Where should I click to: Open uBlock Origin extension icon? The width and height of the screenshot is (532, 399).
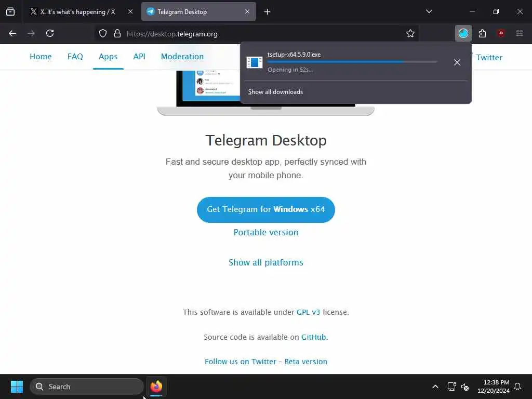pyautogui.click(x=501, y=33)
